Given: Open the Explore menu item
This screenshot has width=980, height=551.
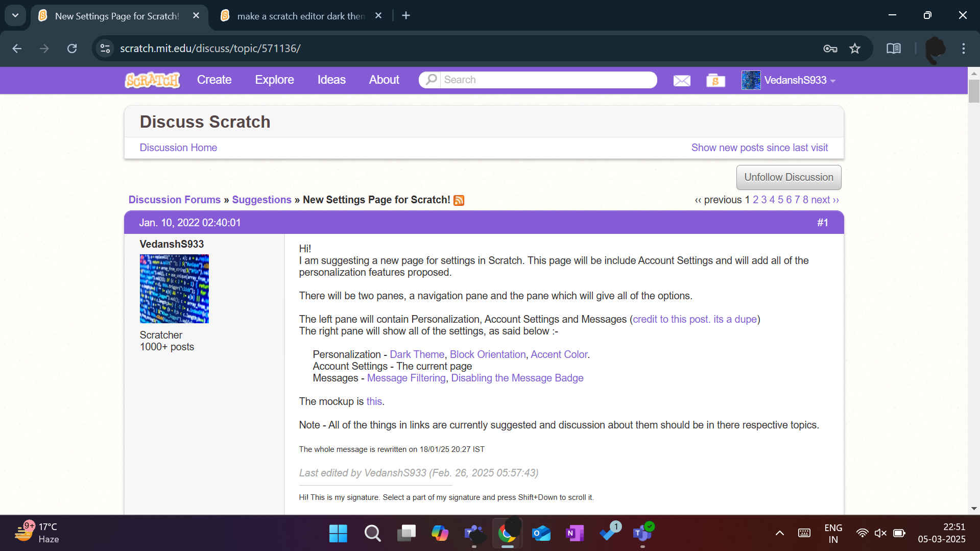Looking at the screenshot, I should (x=274, y=80).
